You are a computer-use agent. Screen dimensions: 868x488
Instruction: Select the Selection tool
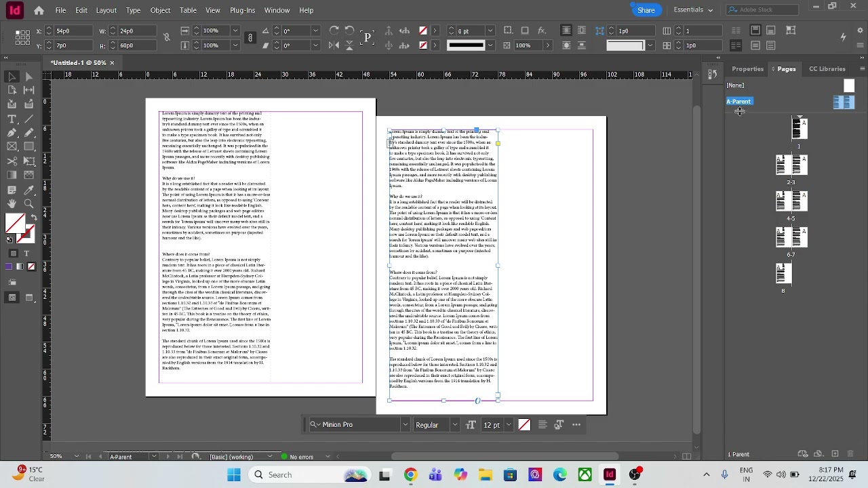point(12,77)
